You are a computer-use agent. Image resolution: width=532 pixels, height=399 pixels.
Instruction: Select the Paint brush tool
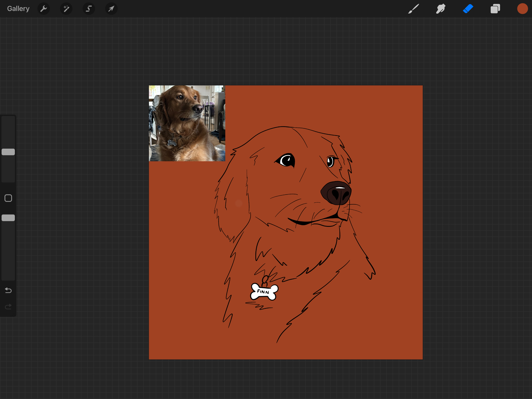[414, 9]
